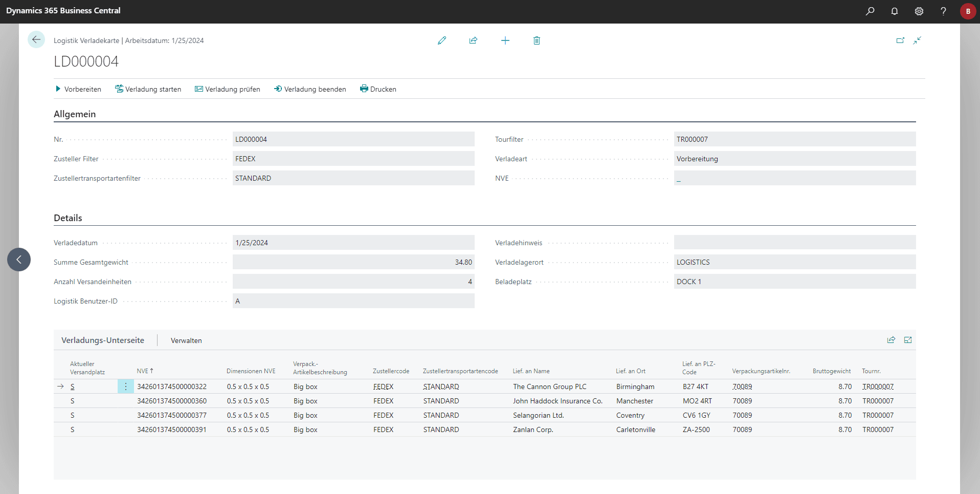Viewport: 980px width, 494px height.
Task: Click Anzahl Versandeinheiten value 4
Action: [353, 282]
